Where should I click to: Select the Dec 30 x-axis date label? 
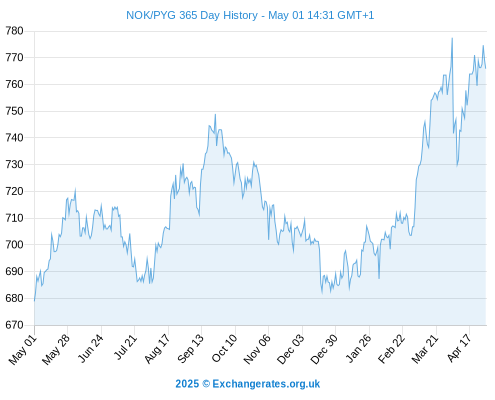(324, 349)
